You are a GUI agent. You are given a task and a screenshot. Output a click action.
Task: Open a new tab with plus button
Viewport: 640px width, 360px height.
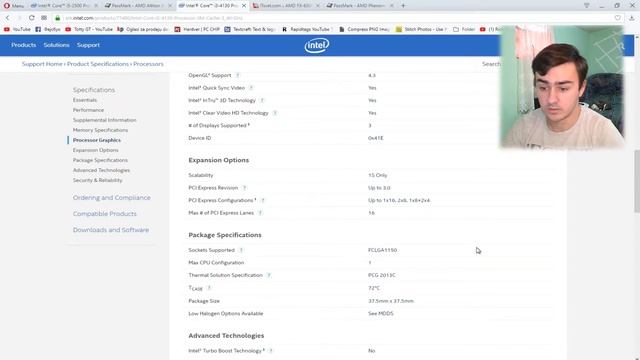(x=403, y=6)
